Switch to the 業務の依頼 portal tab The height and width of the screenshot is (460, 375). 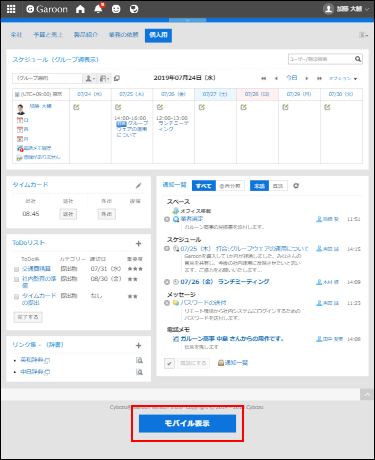tap(123, 35)
